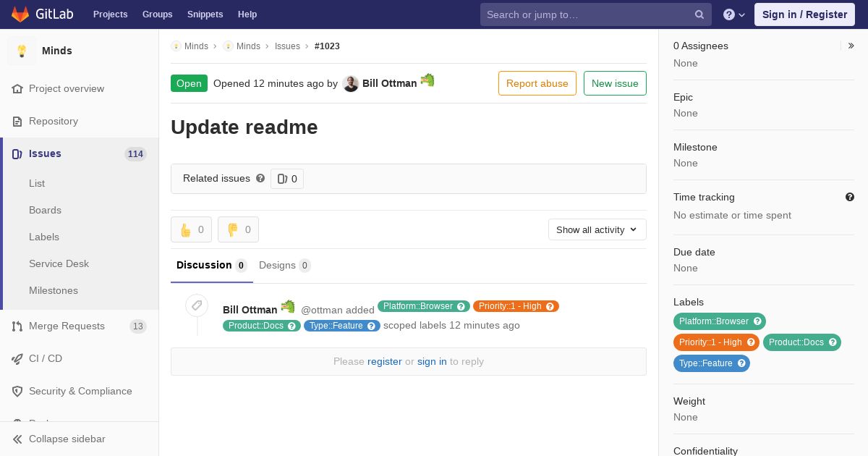Click help icon on Priority::1 - High activity label
Image resolution: width=868 pixels, height=456 pixels.
550,306
